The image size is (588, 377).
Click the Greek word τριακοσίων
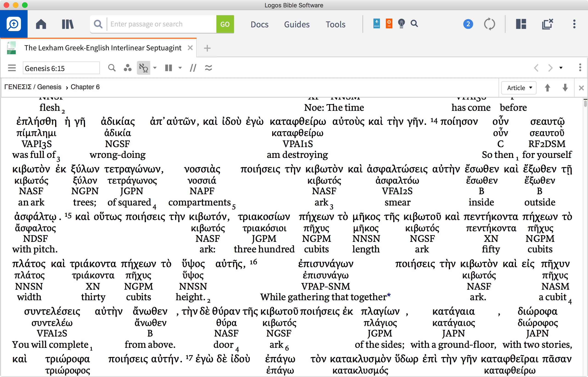[x=264, y=217]
